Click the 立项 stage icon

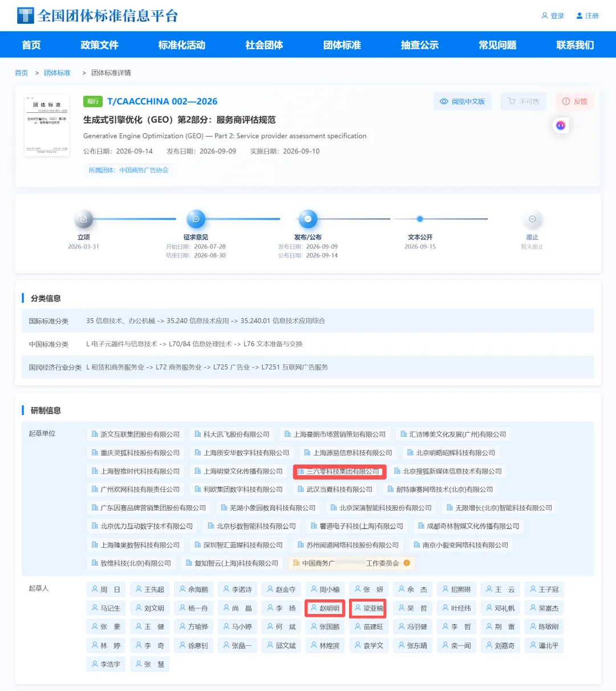tap(84, 219)
